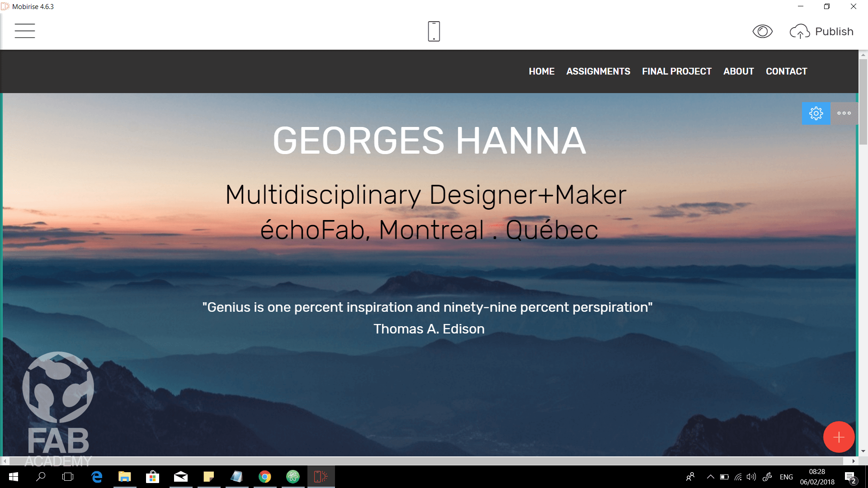This screenshot has height=488, width=868.
Task: Open Mail app from taskbar
Action: [x=181, y=477]
